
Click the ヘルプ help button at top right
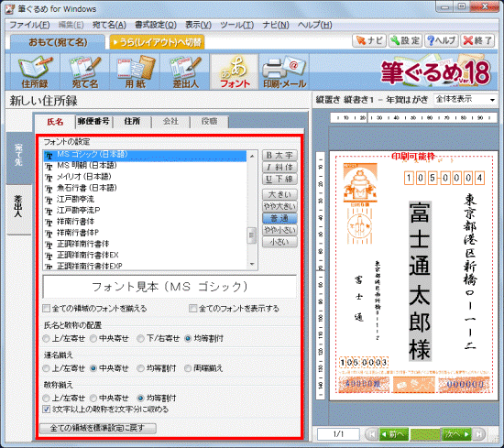click(442, 41)
